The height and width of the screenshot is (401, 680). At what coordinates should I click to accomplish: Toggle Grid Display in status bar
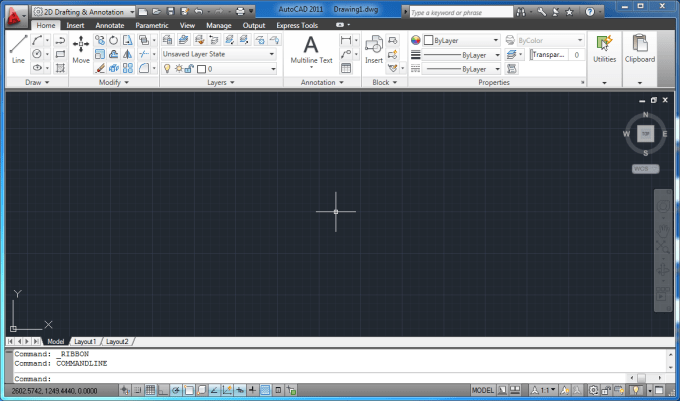tap(150, 390)
